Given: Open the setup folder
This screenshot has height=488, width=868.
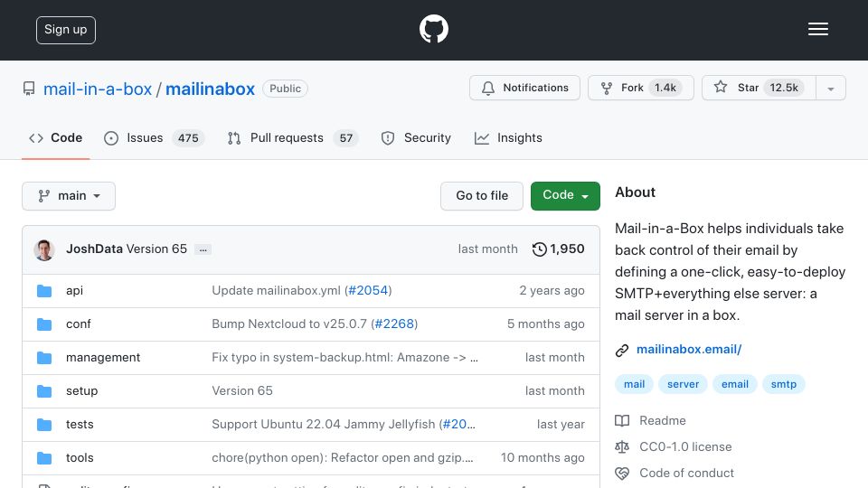Looking at the screenshot, I should coord(82,390).
